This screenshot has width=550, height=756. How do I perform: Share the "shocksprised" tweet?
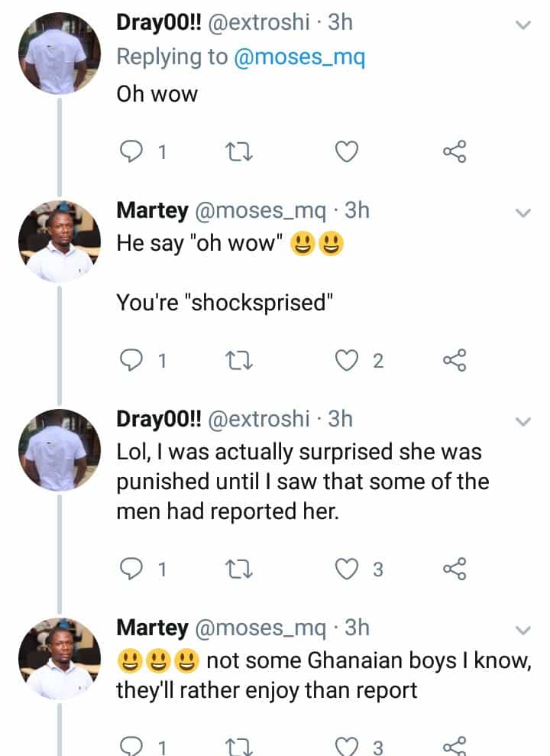[454, 361]
